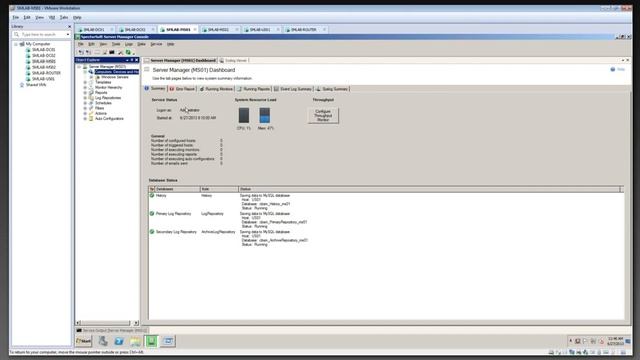Expand the Schedules tree node

(85, 103)
